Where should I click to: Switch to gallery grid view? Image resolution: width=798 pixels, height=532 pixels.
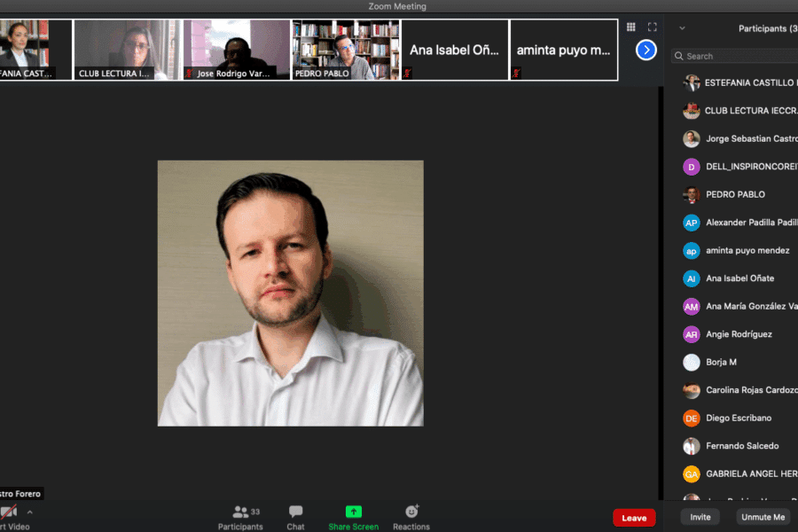click(631, 27)
